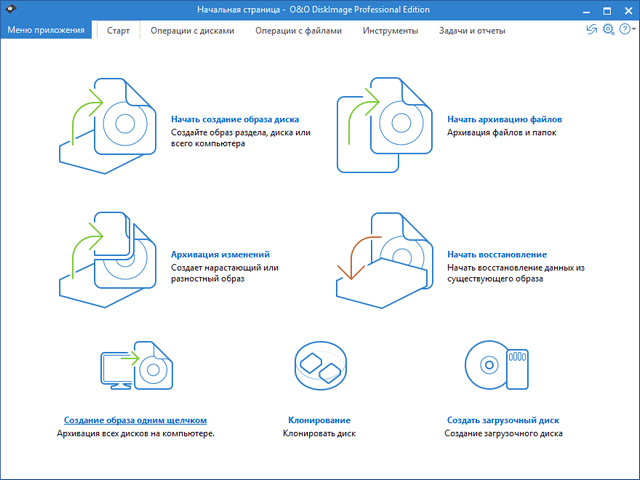This screenshot has width=640, height=480.
Task: Open the Инструменты tab
Action: click(x=390, y=31)
